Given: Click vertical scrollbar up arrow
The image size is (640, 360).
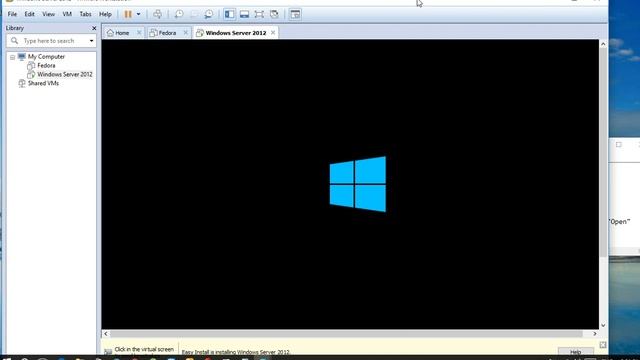Looking at the screenshot, I should [x=603, y=44].
